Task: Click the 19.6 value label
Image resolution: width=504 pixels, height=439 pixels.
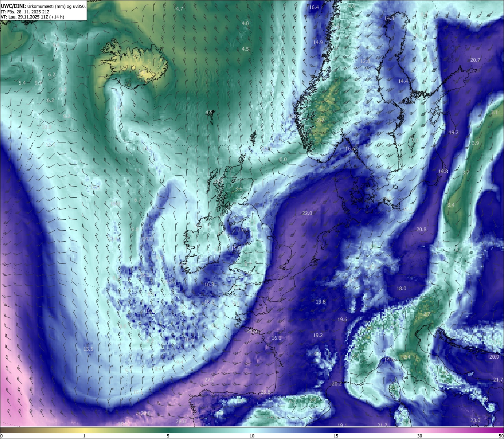Action: (x=342, y=319)
